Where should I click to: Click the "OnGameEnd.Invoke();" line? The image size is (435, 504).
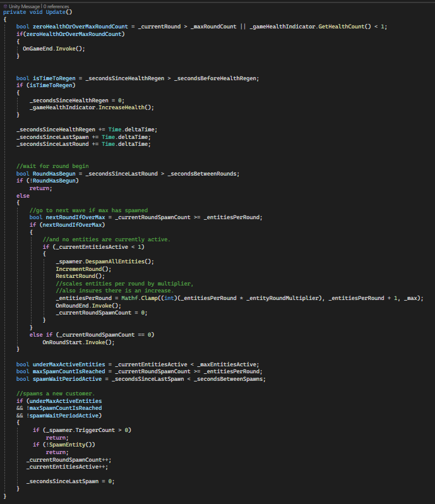pos(54,49)
